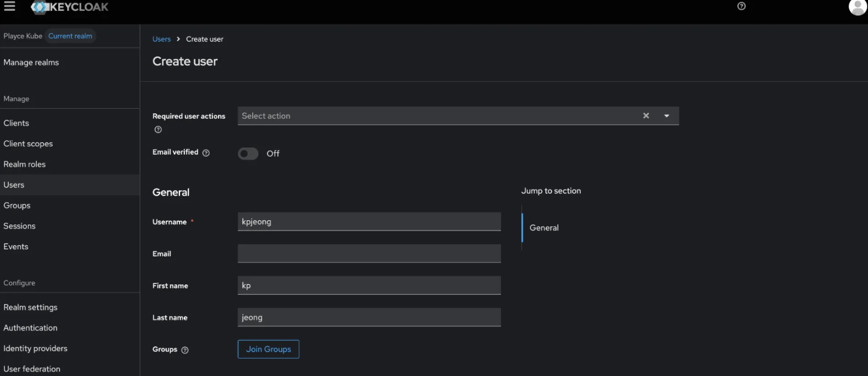Click the Playce Kube realm name
Viewport: 868px width, 376px height.
(x=23, y=36)
